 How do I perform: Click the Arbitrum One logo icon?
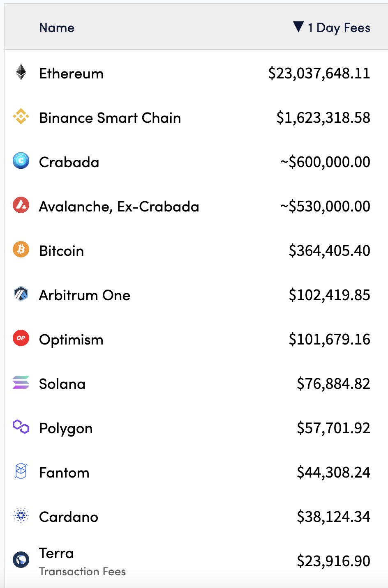pos(21,294)
